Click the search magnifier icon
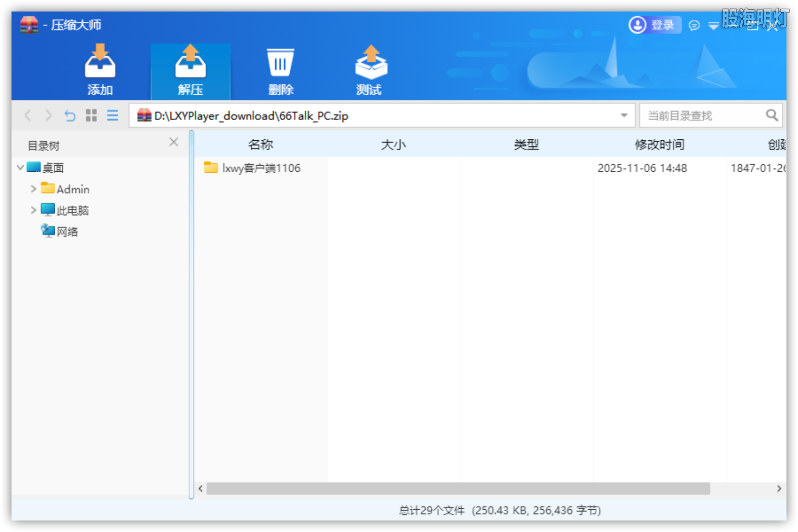798x532 pixels. click(x=772, y=116)
